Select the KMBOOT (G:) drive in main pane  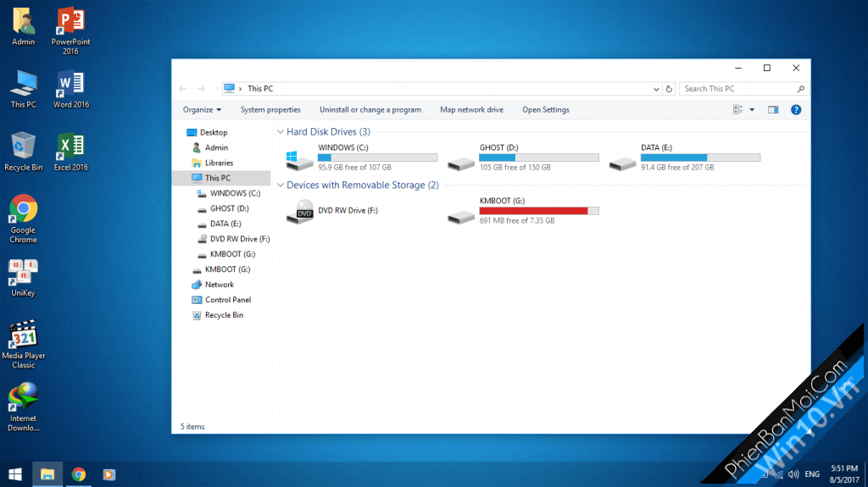523,210
